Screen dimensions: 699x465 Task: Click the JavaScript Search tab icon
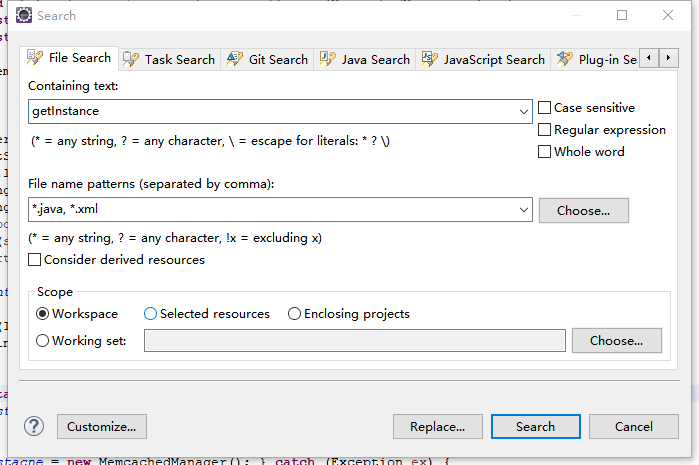coord(429,59)
